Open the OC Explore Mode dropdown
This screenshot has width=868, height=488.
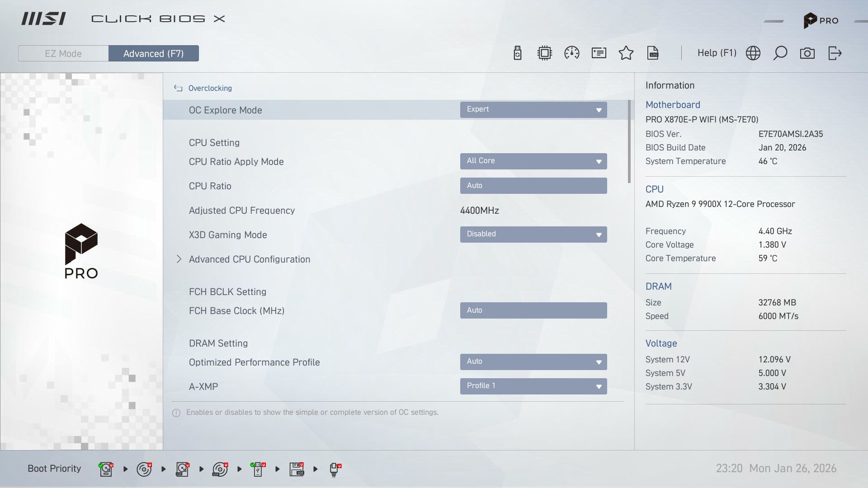[533, 110]
